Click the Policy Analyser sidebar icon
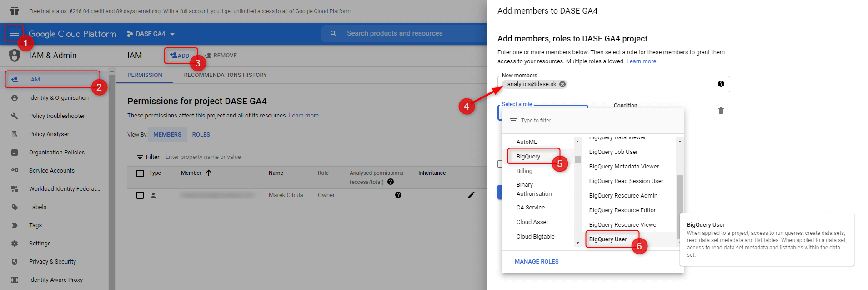The image size is (868, 290). [15, 134]
